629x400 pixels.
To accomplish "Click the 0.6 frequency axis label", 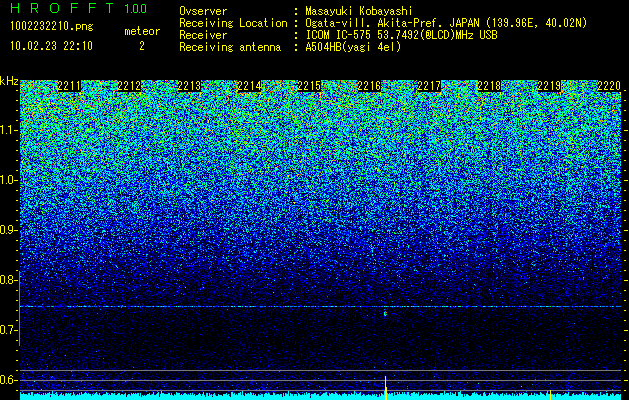I will pyautogui.click(x=8, y=380).
